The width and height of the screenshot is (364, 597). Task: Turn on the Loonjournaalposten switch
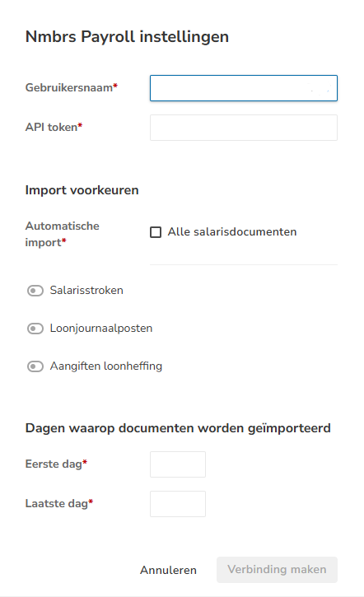point(35,329)
